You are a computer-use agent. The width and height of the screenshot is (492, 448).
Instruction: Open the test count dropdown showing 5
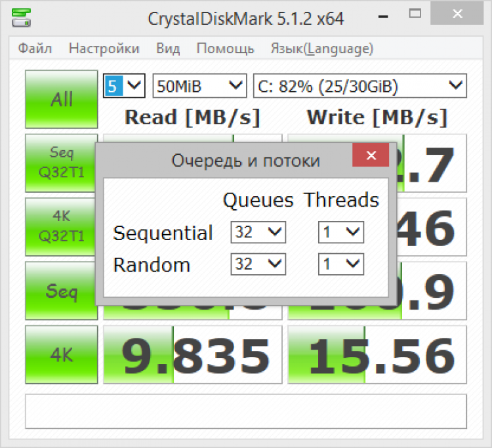(x=124, y=86)
